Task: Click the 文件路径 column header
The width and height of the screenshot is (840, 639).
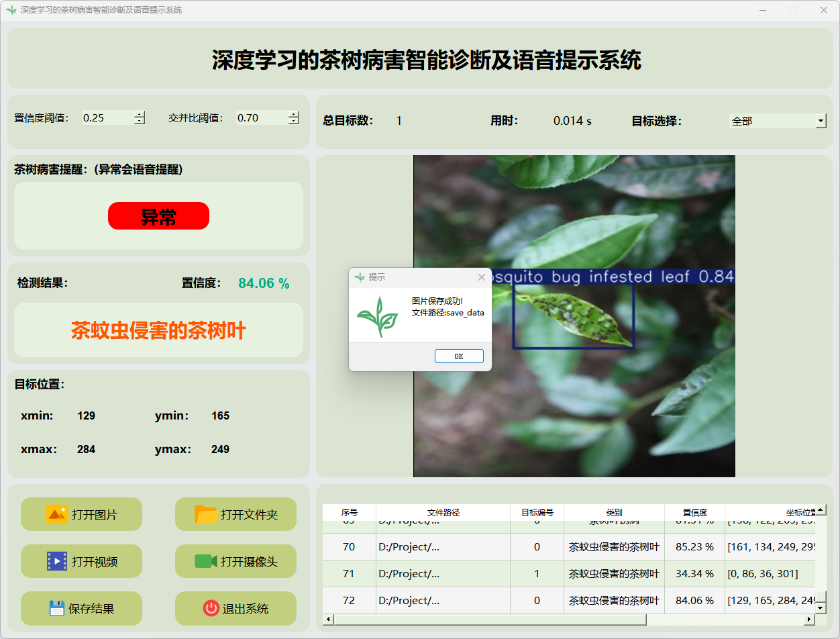Action: 443,512
